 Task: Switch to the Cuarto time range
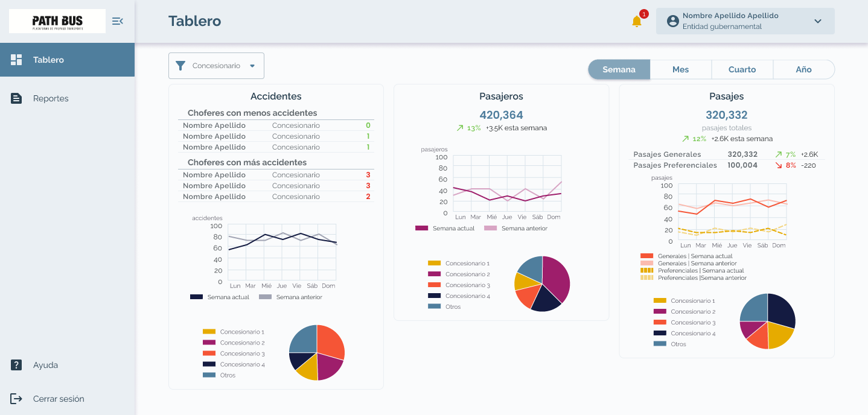[x=742, y=69]
